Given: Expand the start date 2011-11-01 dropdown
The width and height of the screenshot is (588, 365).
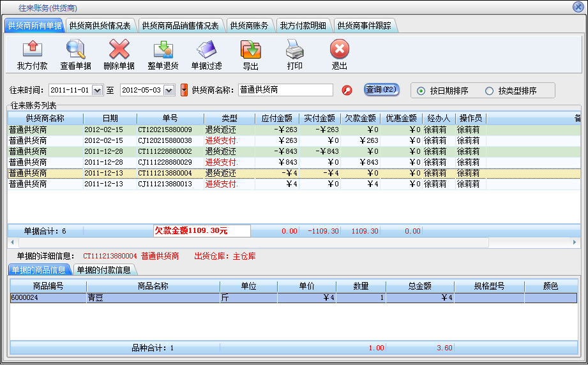Looking at the screenshot, I should 98,91.
